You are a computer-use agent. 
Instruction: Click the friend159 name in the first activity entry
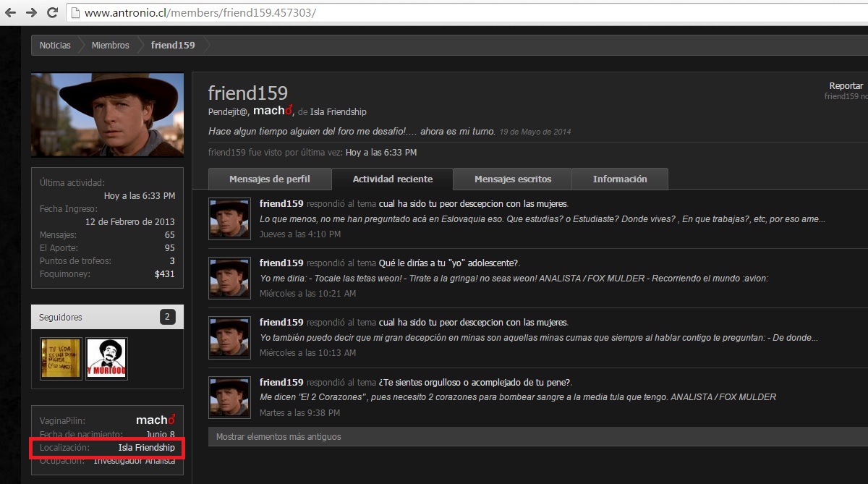281,203
